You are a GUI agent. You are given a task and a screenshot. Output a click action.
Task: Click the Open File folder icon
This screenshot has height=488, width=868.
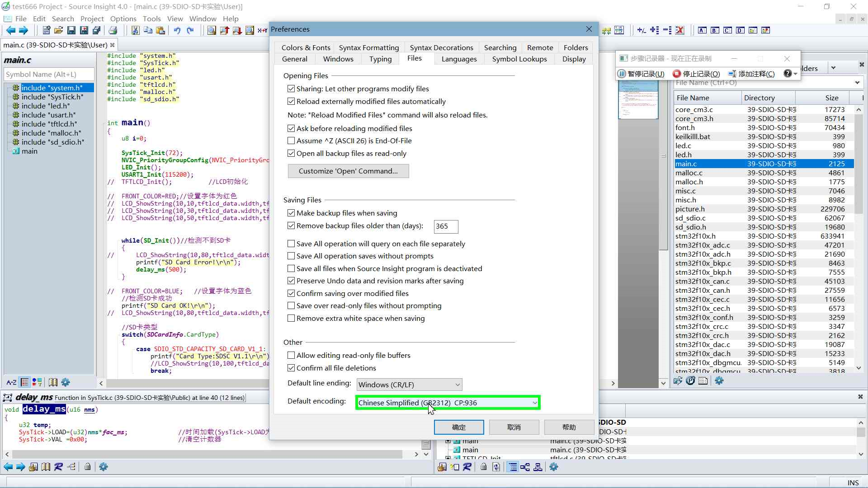[58, 31]
